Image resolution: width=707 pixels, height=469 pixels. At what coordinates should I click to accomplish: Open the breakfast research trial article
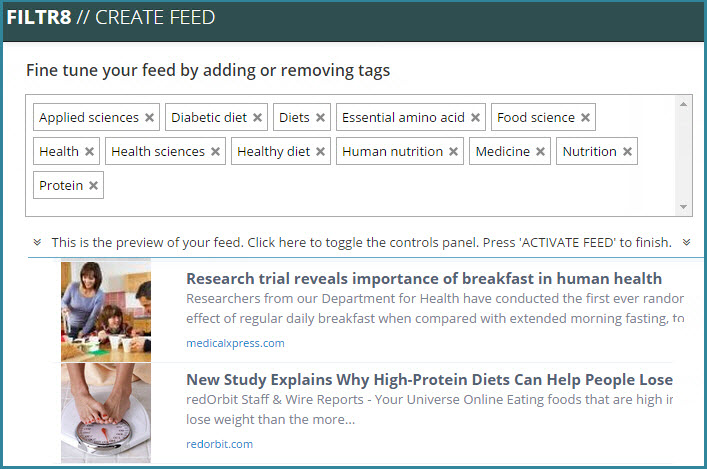click(x=424, y=279)
